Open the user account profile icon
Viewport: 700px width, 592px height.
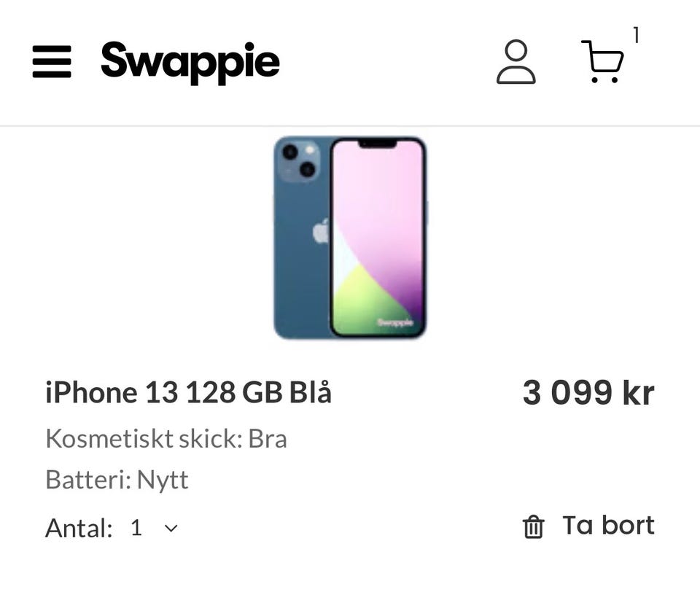coord(516,62)
